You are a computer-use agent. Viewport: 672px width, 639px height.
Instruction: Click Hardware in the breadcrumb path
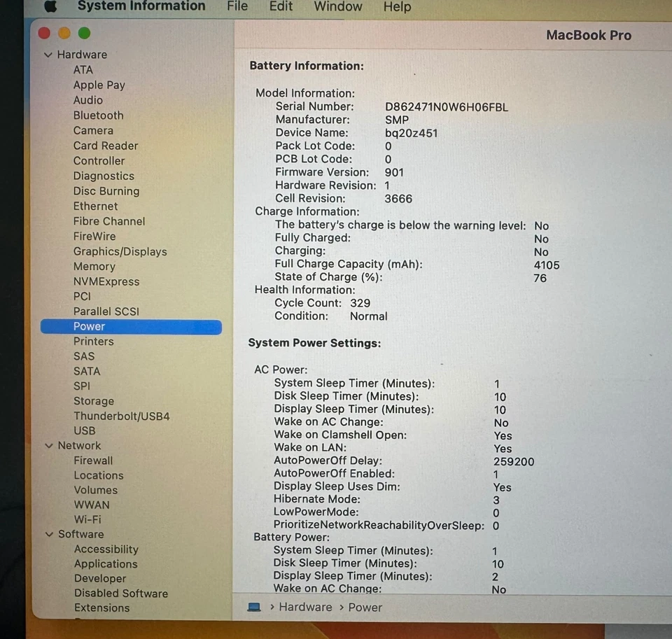pyautogui.click(x=305, y=608)
